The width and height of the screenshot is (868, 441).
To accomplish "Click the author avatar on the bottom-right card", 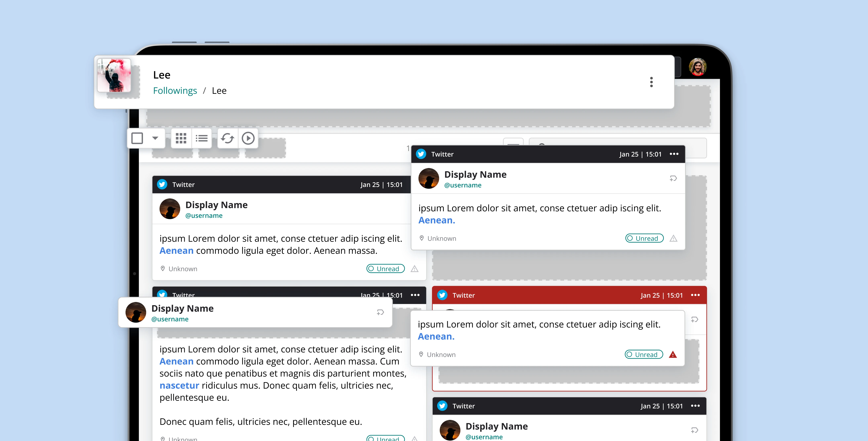I will click(x=450, y=430).
